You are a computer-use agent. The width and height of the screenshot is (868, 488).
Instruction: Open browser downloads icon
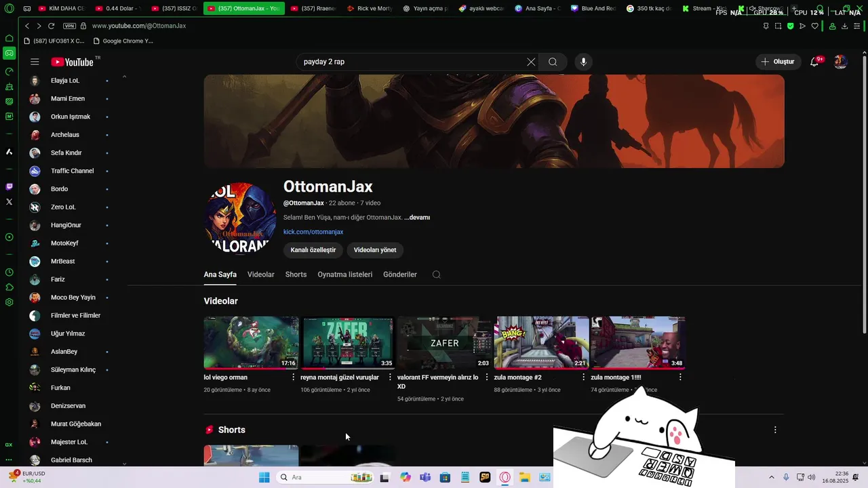click(x=844, y=26)
